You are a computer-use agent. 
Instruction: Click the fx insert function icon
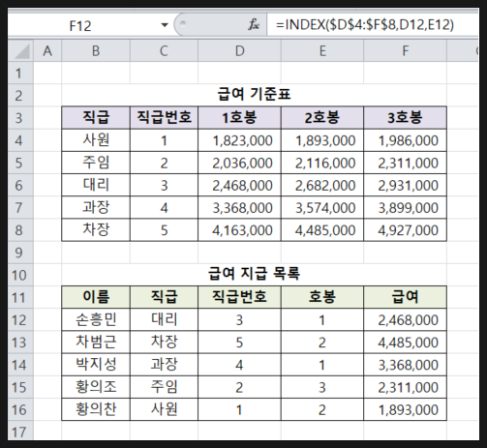(x=254, y=24)
